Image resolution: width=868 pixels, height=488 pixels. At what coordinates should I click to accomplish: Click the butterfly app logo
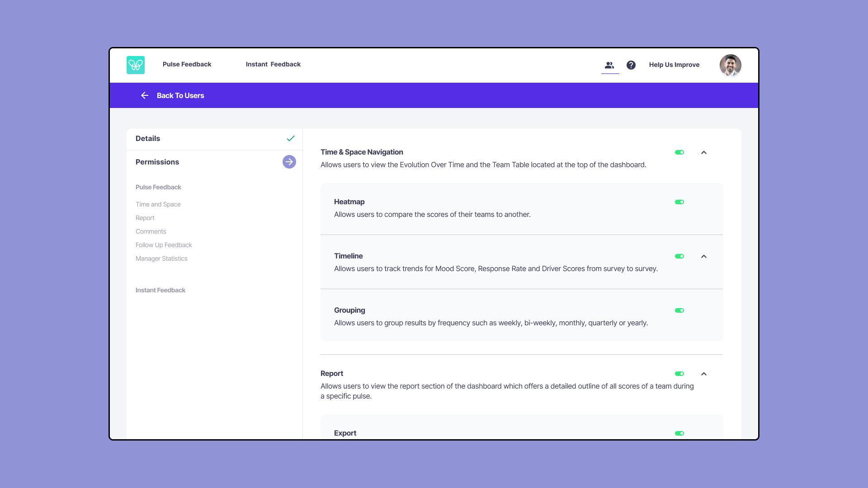[135, 65]
